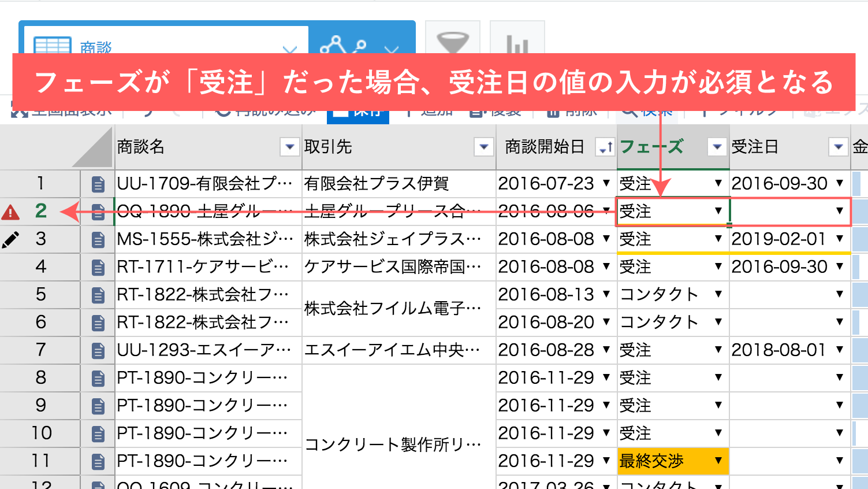Expand the フェーズ dropdown in row 8
This screenshot has height=489, width=868.
718,377
